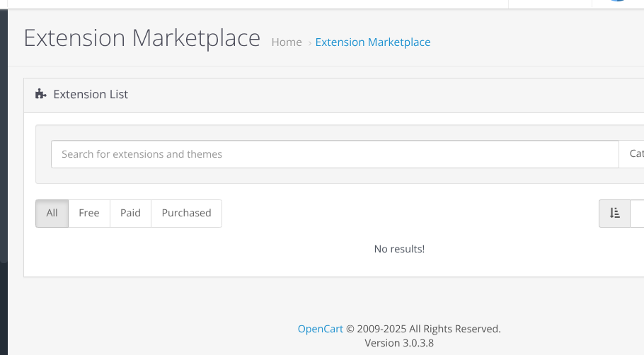Viewport: 644px width, 355px height.
Task: Open the blue user avatar in header
Action: tap(617, 1)
